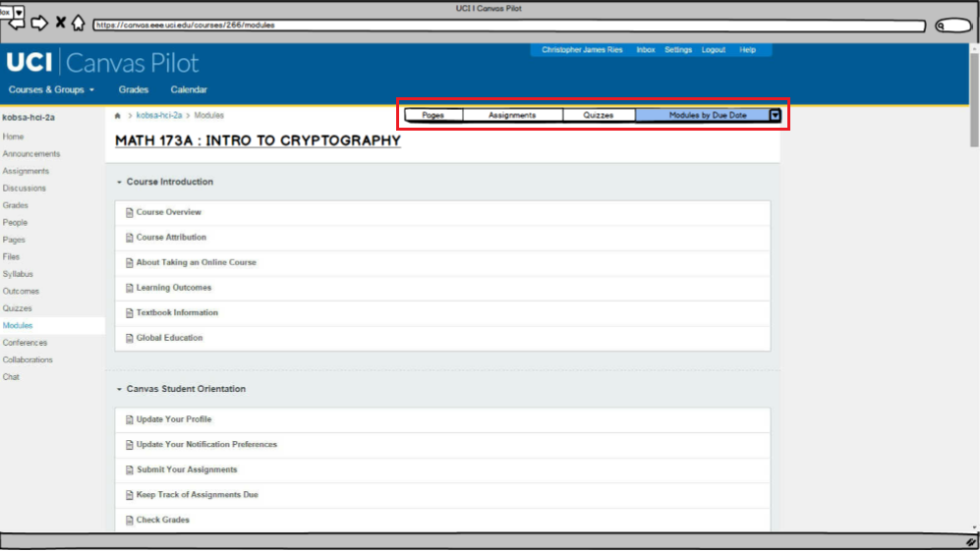980x551 pixels.
Task: Click the Check Grades document icon
Action: (x=129, y=520)
